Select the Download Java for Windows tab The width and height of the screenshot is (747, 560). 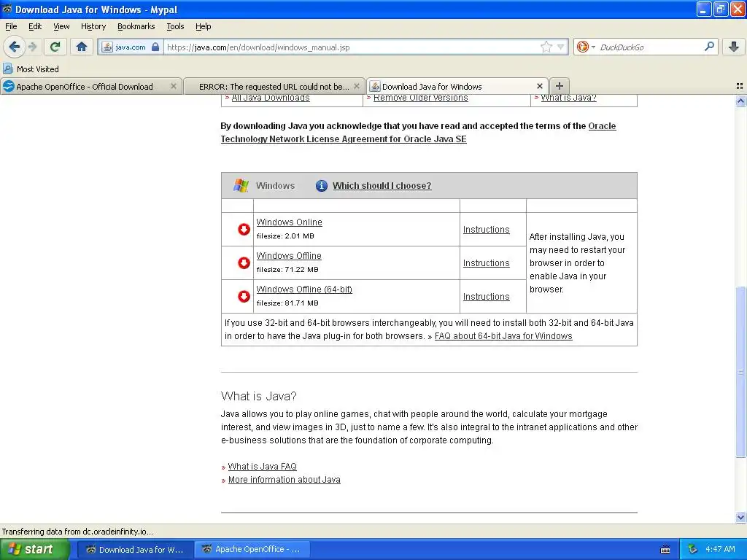tap(457, 86)
